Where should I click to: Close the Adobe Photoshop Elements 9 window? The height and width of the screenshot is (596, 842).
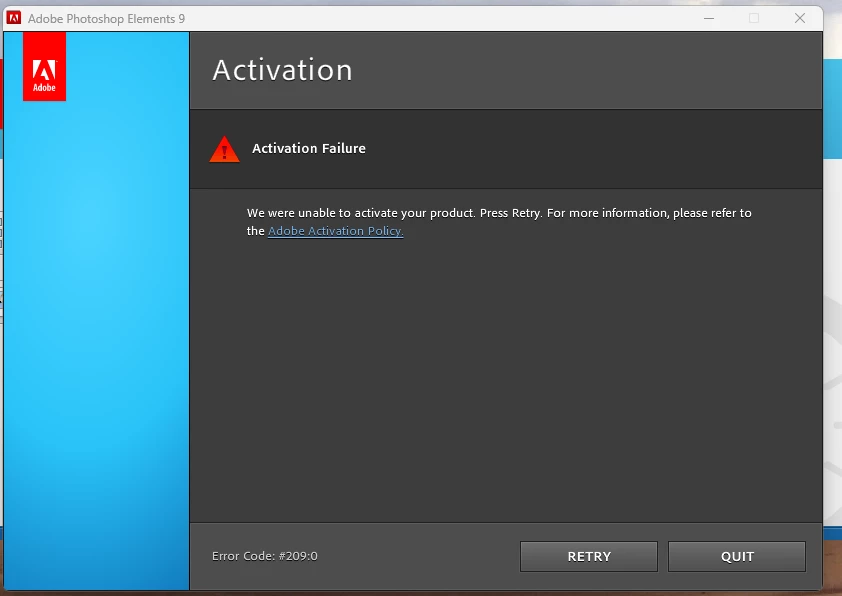point(800,18)
